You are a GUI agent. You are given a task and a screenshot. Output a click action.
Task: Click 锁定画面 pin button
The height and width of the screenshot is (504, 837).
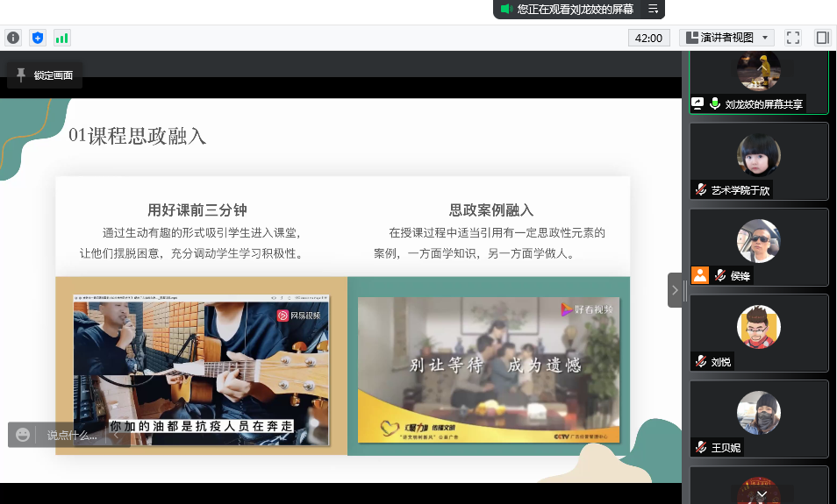45,75
